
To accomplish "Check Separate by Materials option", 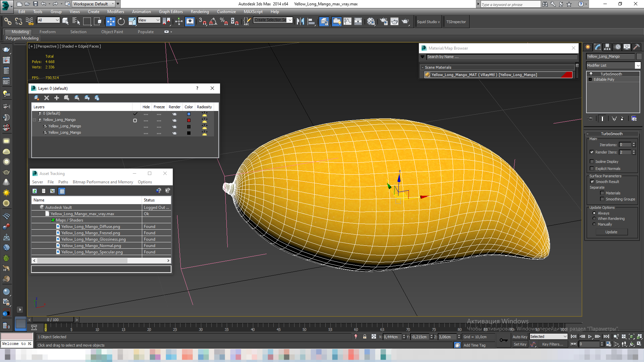I will tap(602, 193).
